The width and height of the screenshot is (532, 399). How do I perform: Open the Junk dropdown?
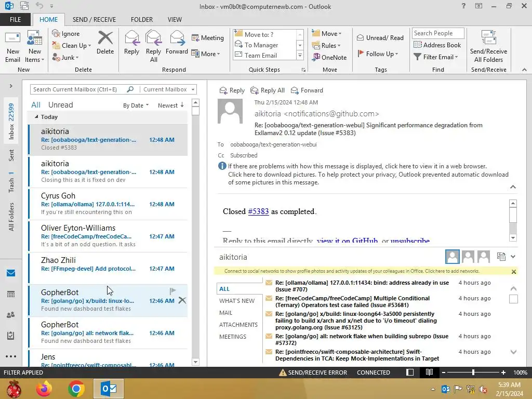point(65,57)
